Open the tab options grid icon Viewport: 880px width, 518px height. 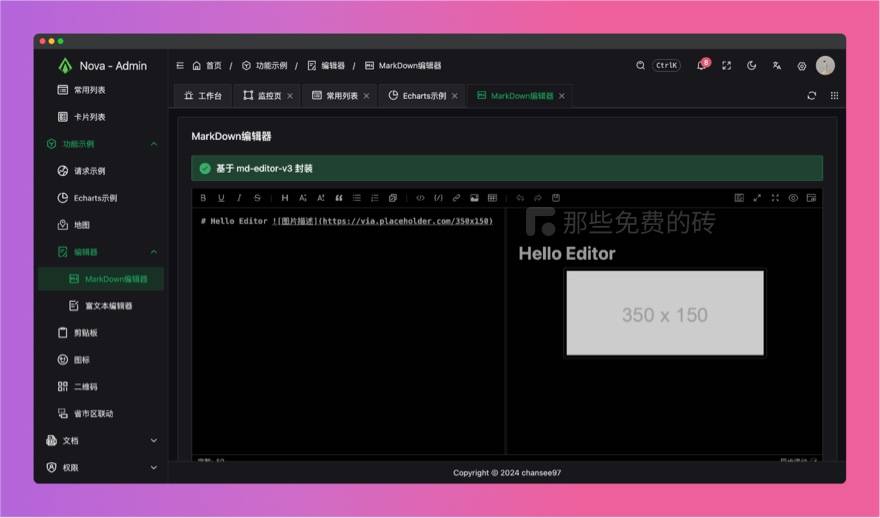click(x=835, y=96)
